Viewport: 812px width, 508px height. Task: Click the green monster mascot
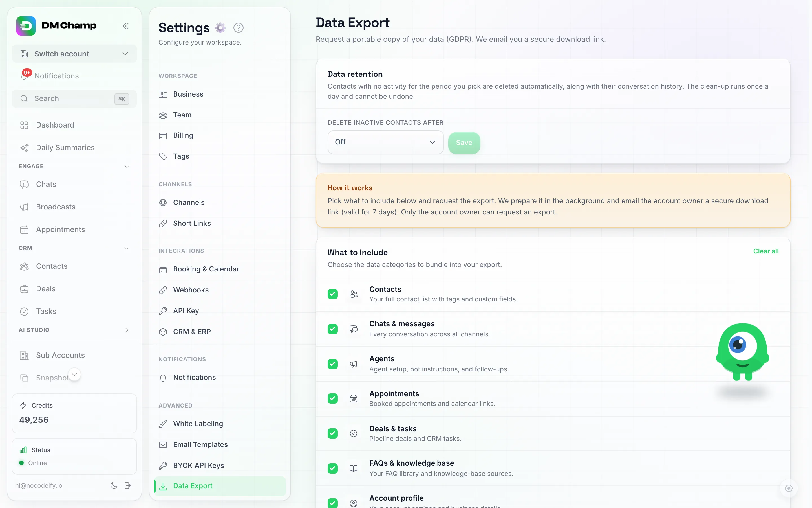[x=743, y=352]
